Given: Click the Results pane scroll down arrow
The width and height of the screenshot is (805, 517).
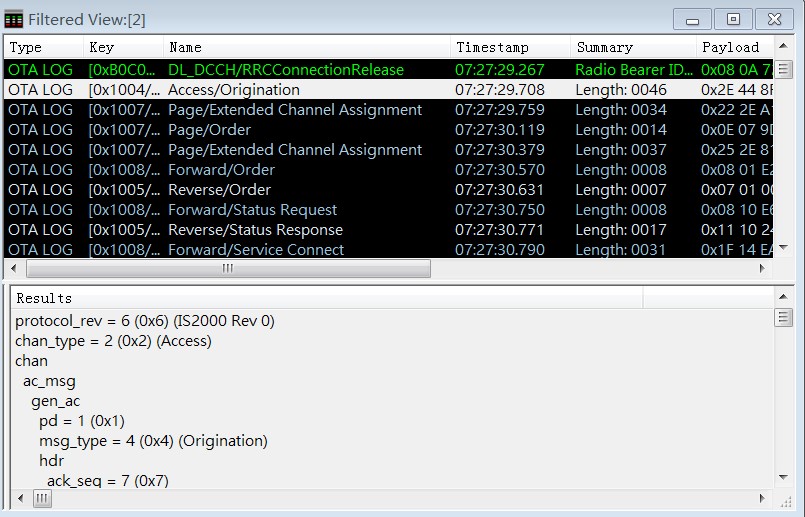Looking at the screenshot, I should pyautogui.click(x=783, y=477).
